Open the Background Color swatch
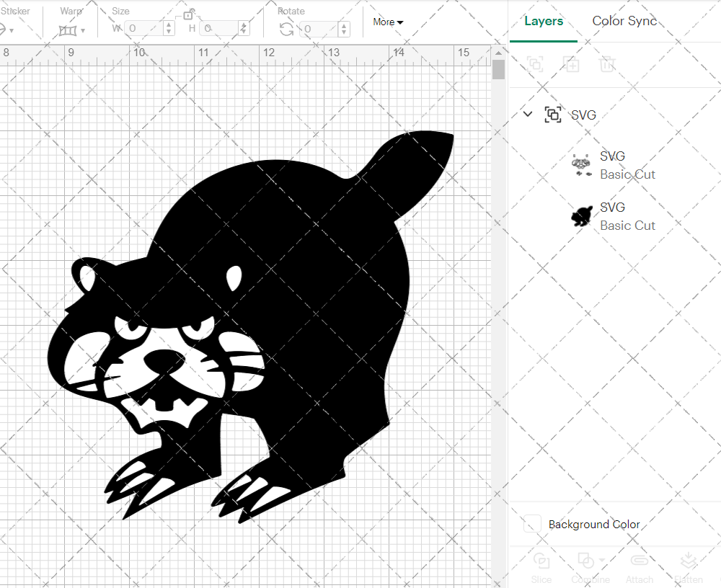Screen dimensions: 721x588 [x=531, y=525]
